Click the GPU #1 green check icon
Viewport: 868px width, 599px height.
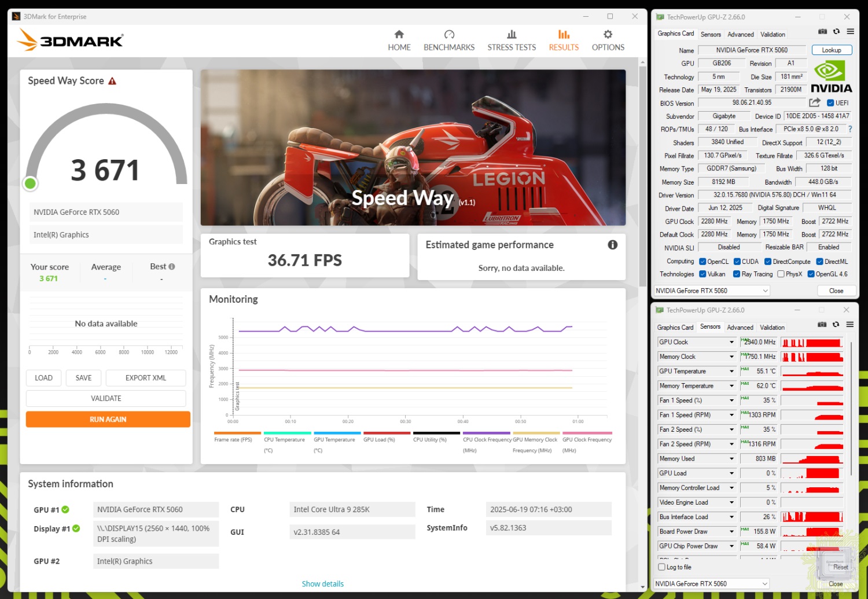(x=65, y=510)
